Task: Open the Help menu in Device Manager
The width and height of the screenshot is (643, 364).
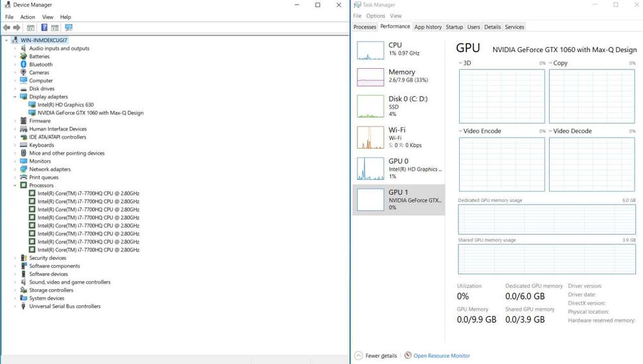Action: (x=66, y=17)
